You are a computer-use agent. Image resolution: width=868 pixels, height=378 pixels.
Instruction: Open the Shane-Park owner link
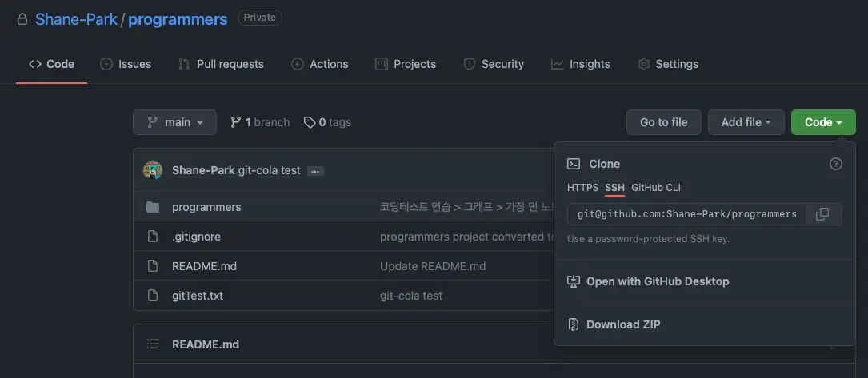76,19
